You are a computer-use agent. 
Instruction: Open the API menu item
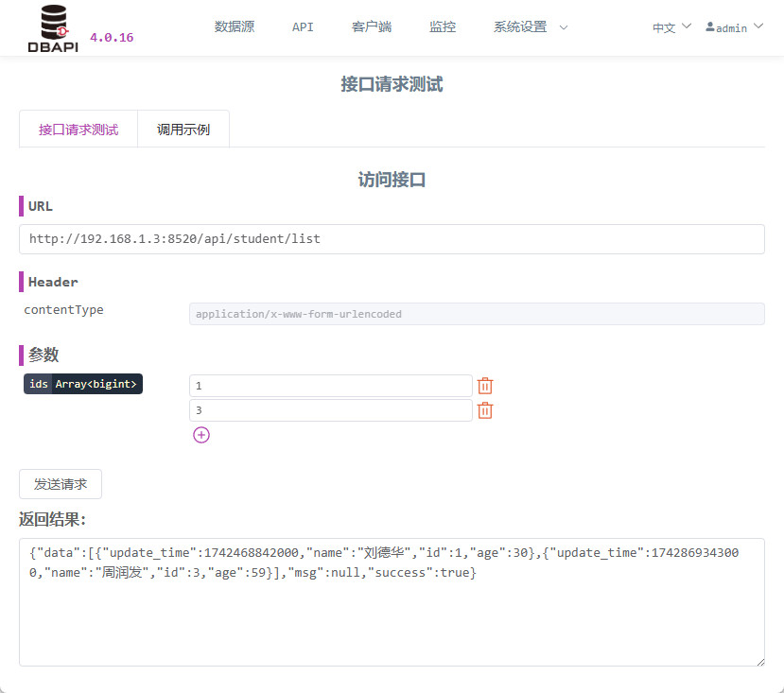(x=303, y=27)
